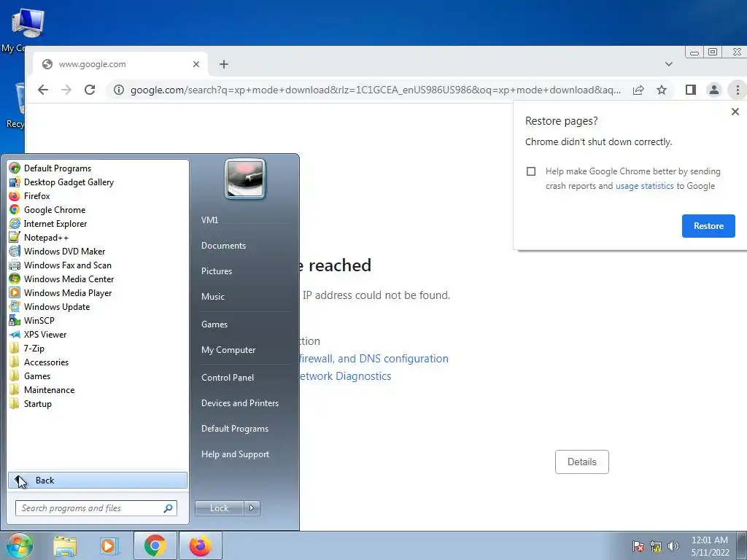Open My Computer from the Start menu
747x560 pixels.
point(228,349)
